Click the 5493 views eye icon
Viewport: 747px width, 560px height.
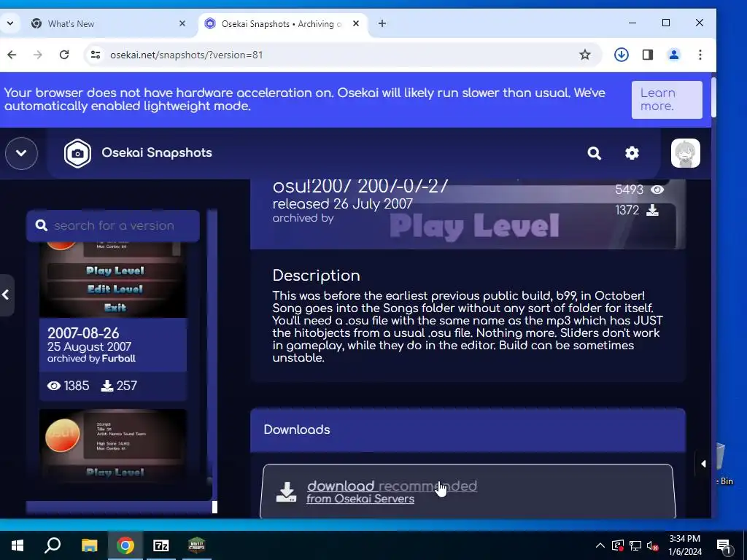coord(657,190)
